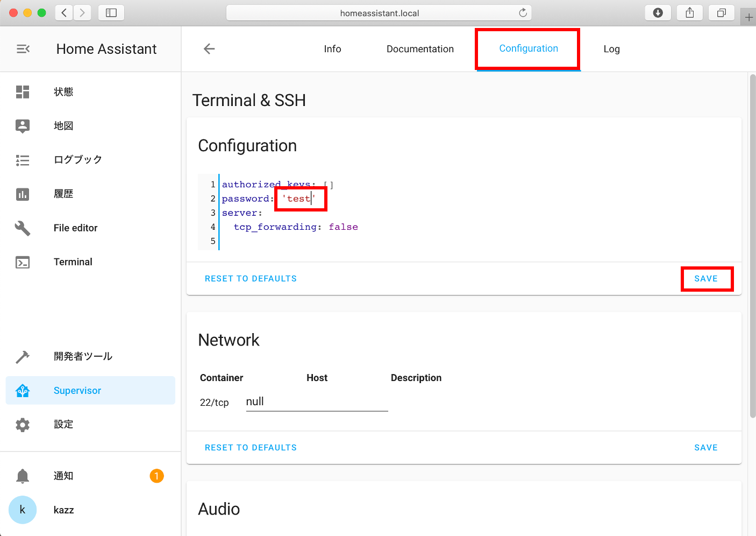Click the authorized_keys line in editor
Screen dimensions: 756x536
pos(277,185)
